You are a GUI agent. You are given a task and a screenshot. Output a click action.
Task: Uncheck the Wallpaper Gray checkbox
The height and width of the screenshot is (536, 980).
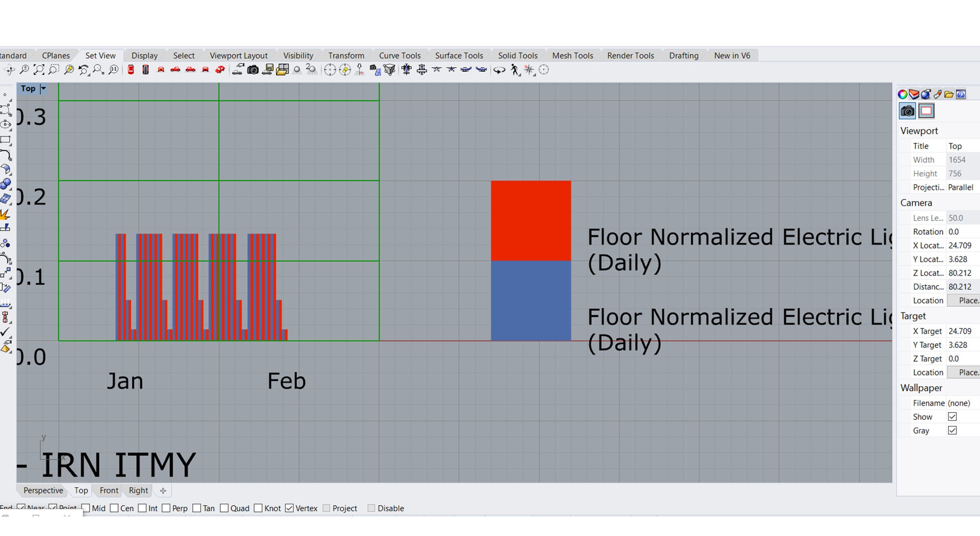point(952,431)
